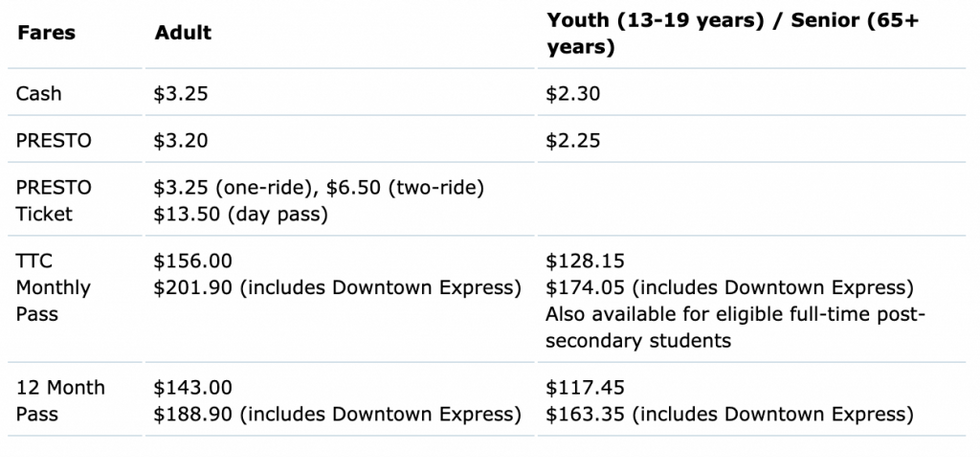
Task: Click the Fares column header
Action: click(x=46, y=33)
